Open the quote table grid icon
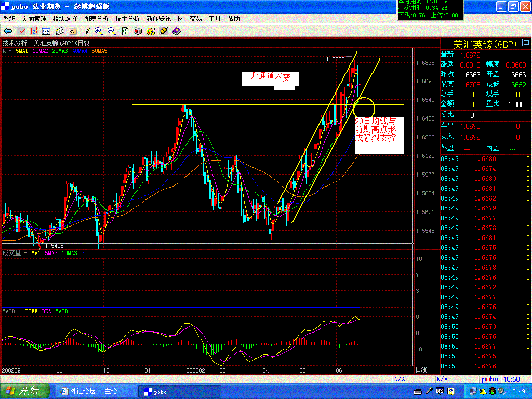The height and width of the screenshot is (399, 532). click(46, 31)
